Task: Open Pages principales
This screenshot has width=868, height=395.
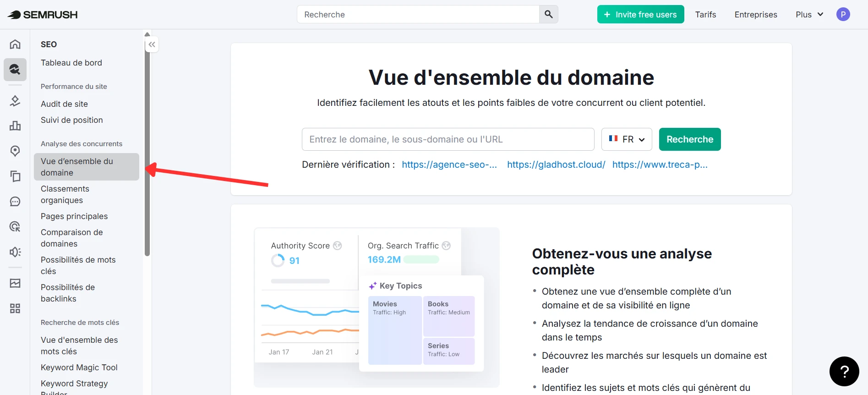Action: [74, 216]
